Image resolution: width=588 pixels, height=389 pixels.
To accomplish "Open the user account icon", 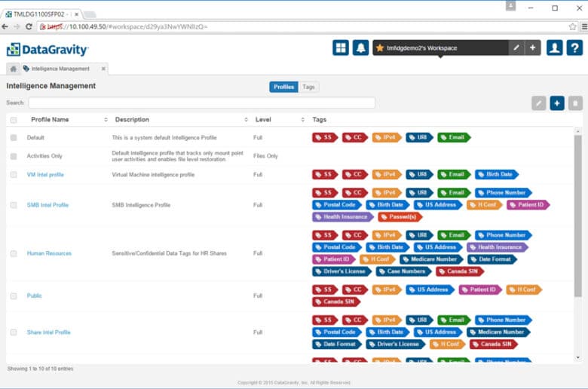I will point(554,47).
